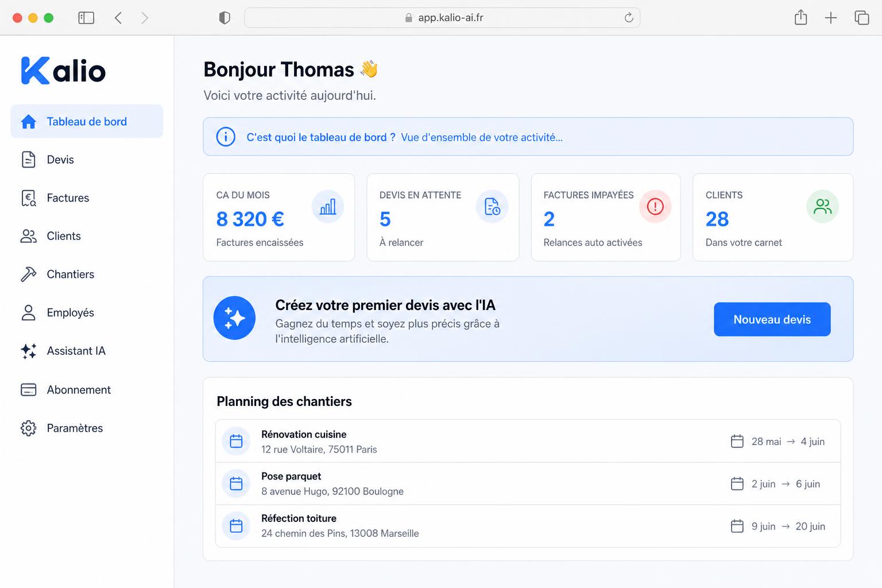Reload the page with the refresh icon
882x588 pixels.
click(x=629, y=18)
